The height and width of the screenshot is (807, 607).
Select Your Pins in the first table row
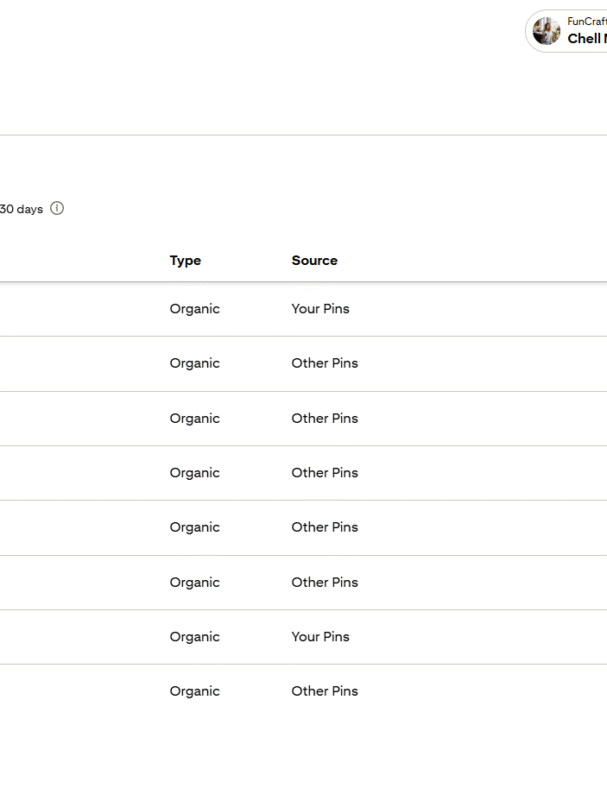point(320,309)
